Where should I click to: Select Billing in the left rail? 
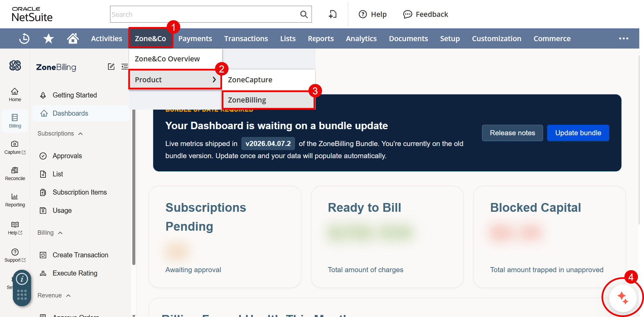tap(15, 121)
